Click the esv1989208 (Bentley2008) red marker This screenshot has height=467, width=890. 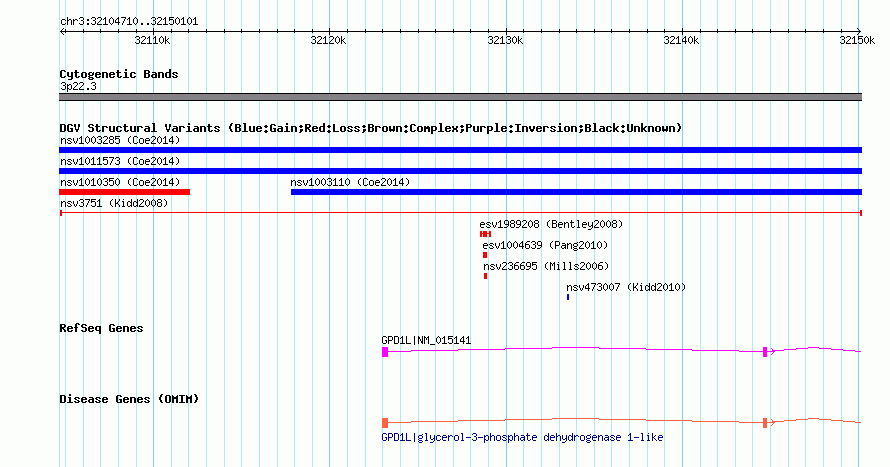tap(485, 234)
